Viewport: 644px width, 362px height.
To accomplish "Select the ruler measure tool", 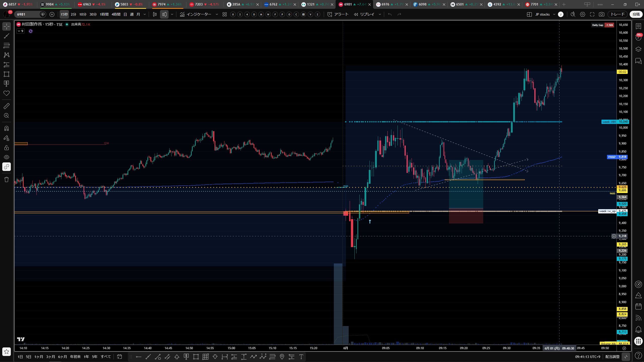I will point(7,106).
